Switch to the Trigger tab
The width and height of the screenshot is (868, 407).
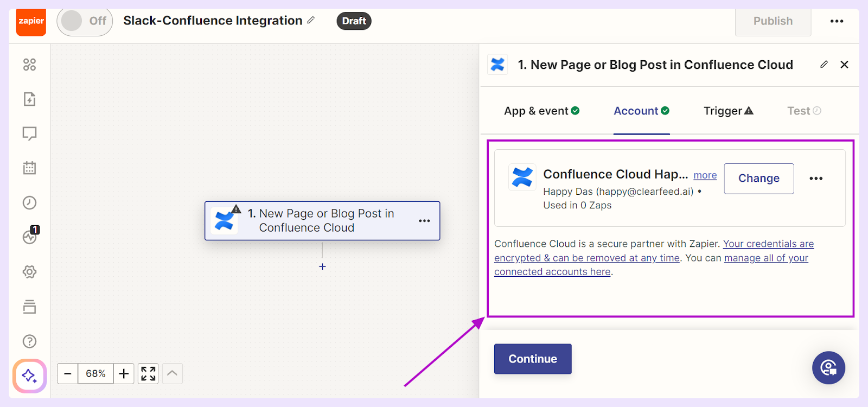(x=729, y=111)
